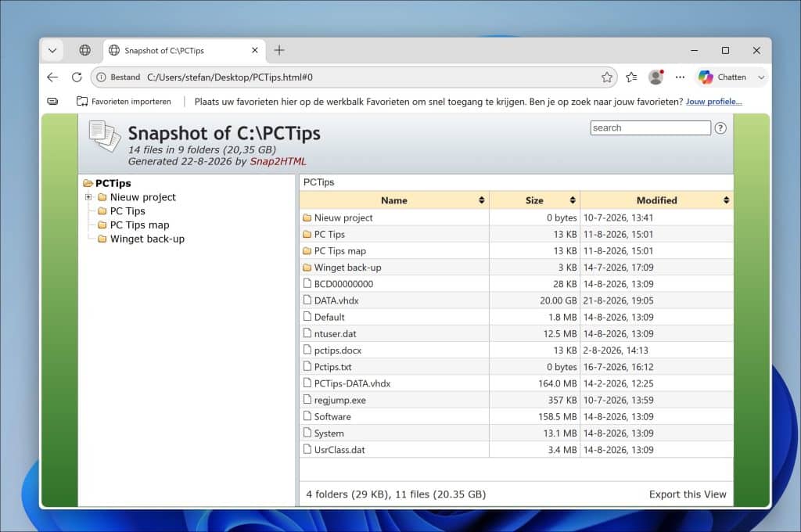Close the Snapshot of C:\PCTips tab
The height and width of the screenshot is (532, 801).
(x=255, y=50)
